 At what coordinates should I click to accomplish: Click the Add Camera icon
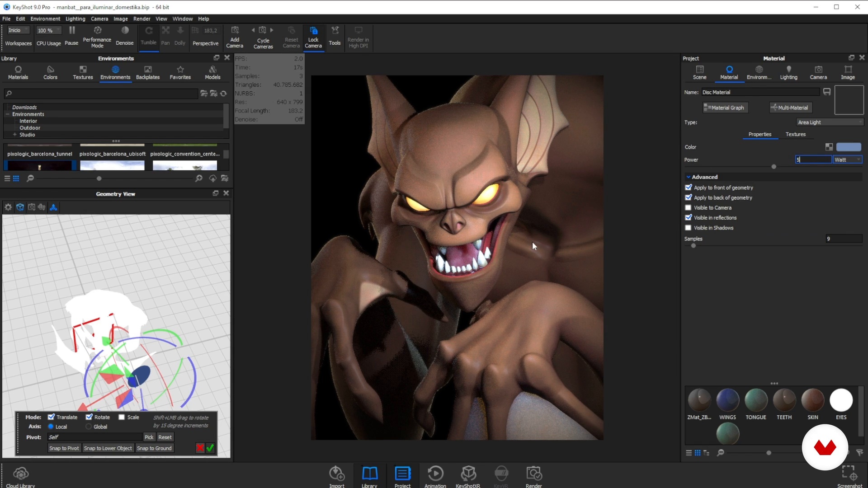(x=235, y=30)
